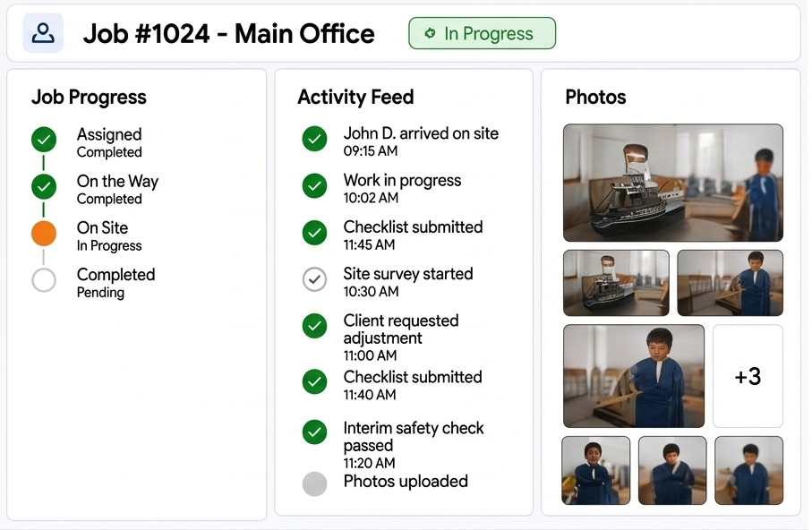
Task: Click check icon beside Work in progress
Action: (x=314, y=185)
